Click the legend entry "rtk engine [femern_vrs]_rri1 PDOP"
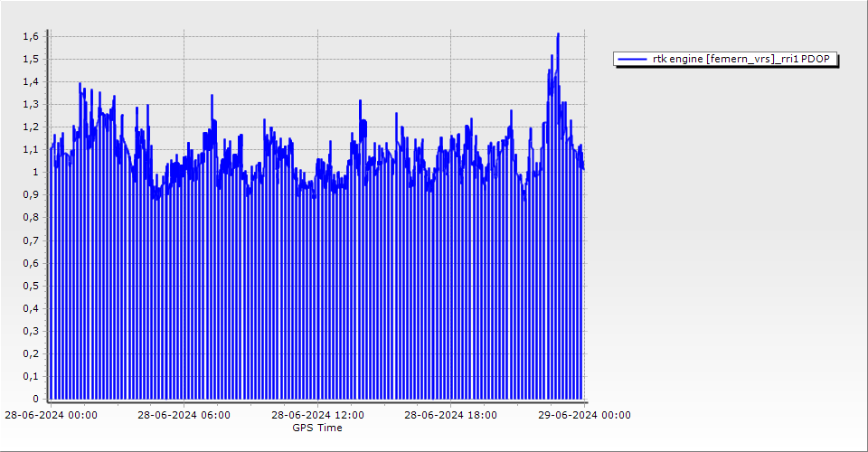Image resolution: width=868 pixels, height=452 pixels. [x=741, y=59]
